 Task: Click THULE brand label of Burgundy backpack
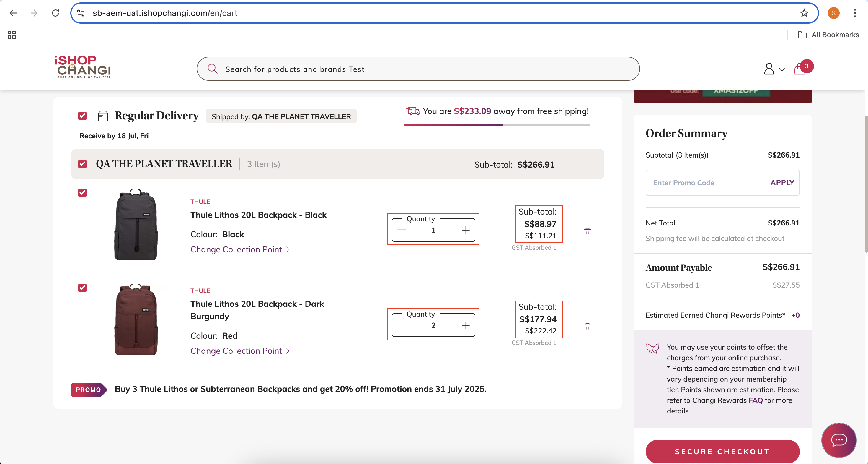click(x=200, y=291)
